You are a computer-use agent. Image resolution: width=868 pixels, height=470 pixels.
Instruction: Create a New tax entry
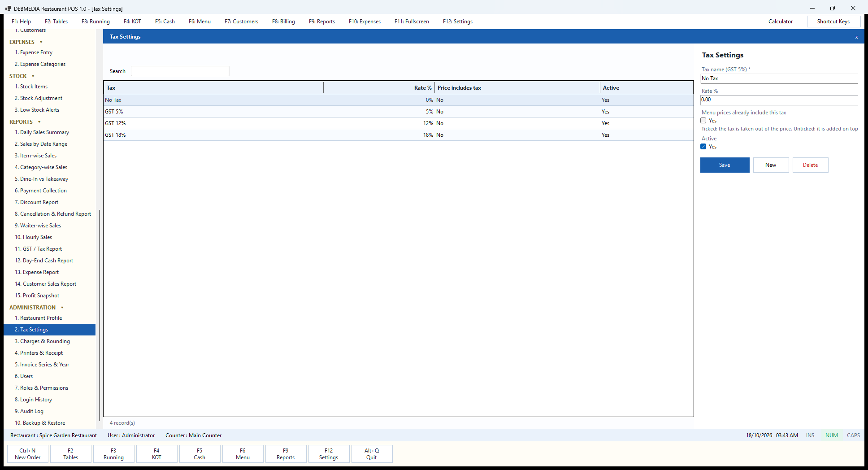pyautogui.click(x=771, y=165)
